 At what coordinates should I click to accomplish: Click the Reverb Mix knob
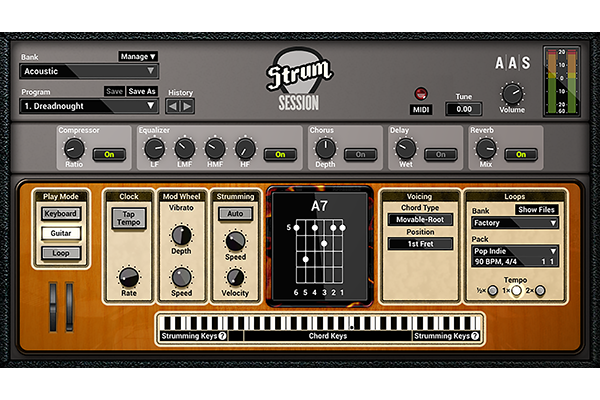coord(486,149)
